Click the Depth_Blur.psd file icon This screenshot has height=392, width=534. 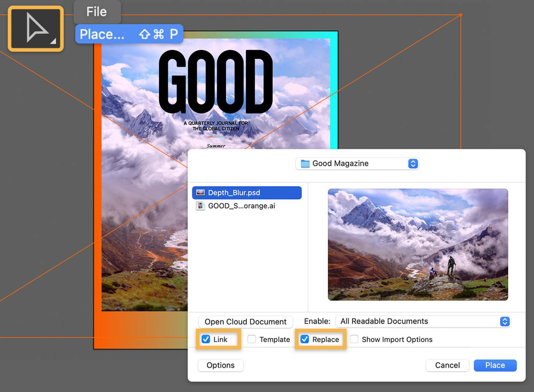click(x=200, y=192)
